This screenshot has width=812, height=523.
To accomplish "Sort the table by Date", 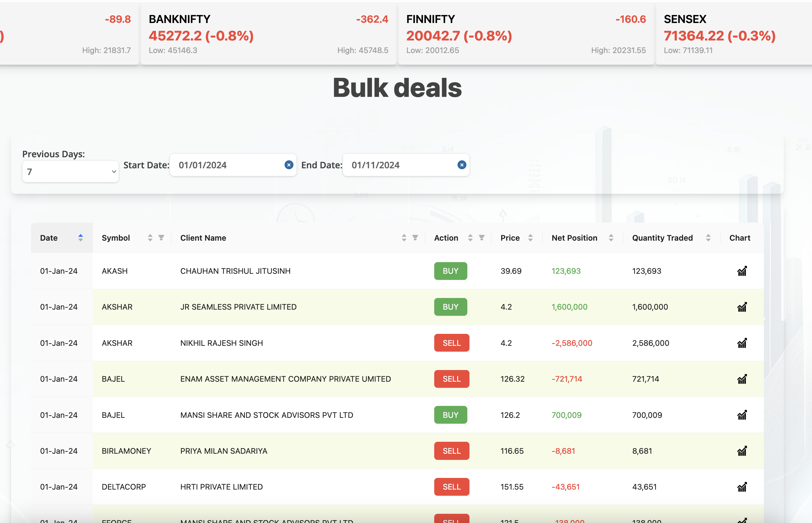I will 81,238.
